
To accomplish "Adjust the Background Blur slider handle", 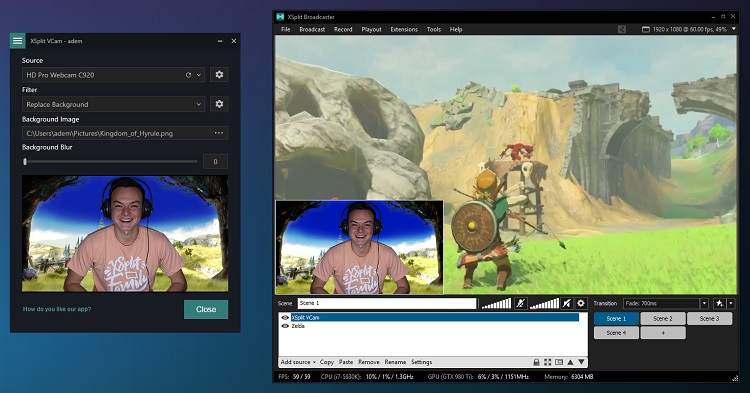I will (x=25, y=162).
